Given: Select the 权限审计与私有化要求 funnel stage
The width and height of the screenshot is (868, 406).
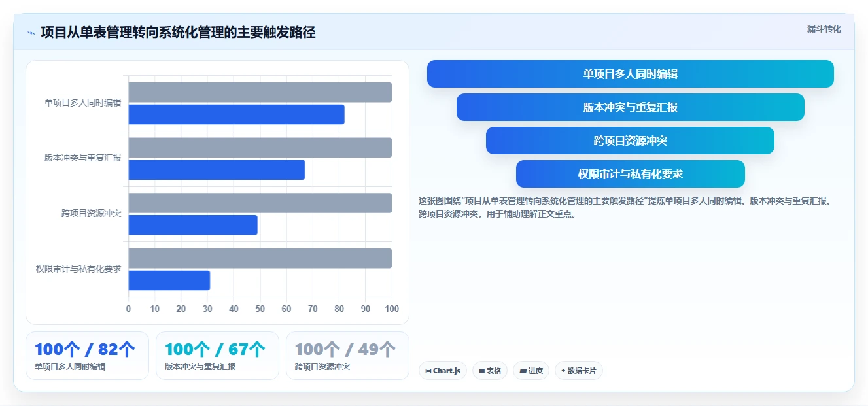Looking at the screenshot, I should pyautogui.click(x=630, y=174).
